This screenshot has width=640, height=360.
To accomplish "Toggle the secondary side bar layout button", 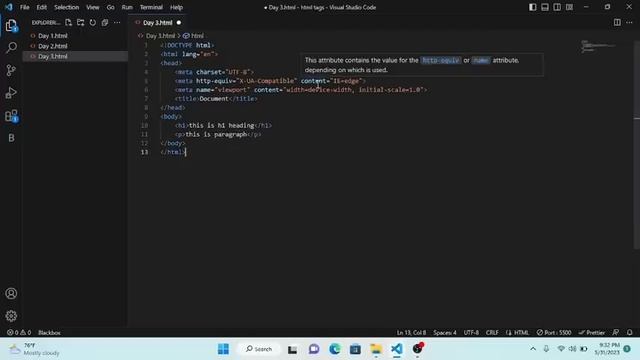I will click(557, 7).
